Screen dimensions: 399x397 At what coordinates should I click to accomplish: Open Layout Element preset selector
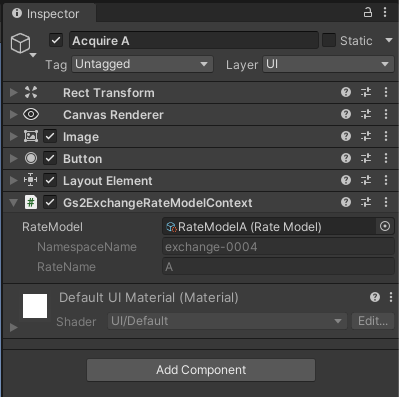click(366, 180)
